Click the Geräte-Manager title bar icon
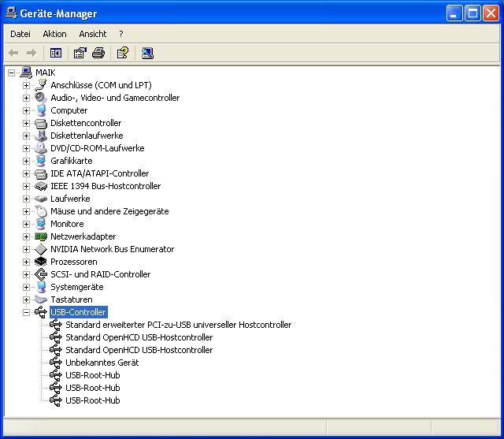504x439 pixels. coord(11,13)
